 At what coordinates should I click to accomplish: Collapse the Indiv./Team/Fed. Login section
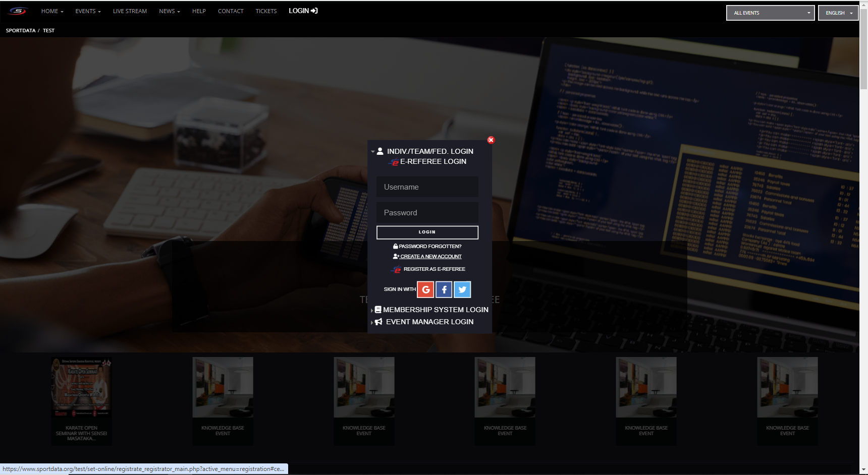click(429, 151)
